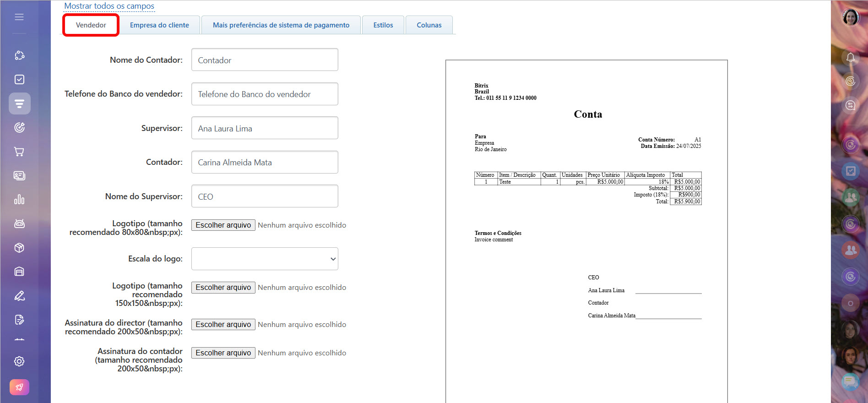Focus the Telefone do Banco do vendedor field
Viewport: 868px width, 403px height.
pos(265,94)
